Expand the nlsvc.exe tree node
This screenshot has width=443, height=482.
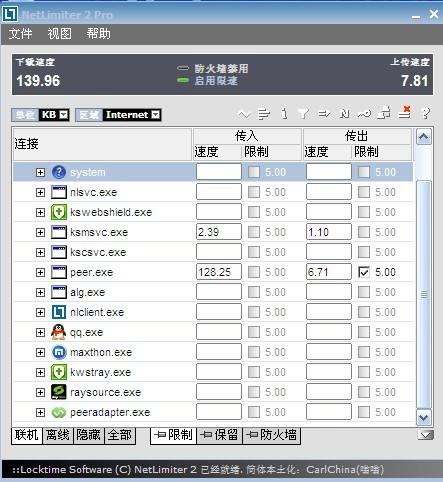click(x=40, y=192)
